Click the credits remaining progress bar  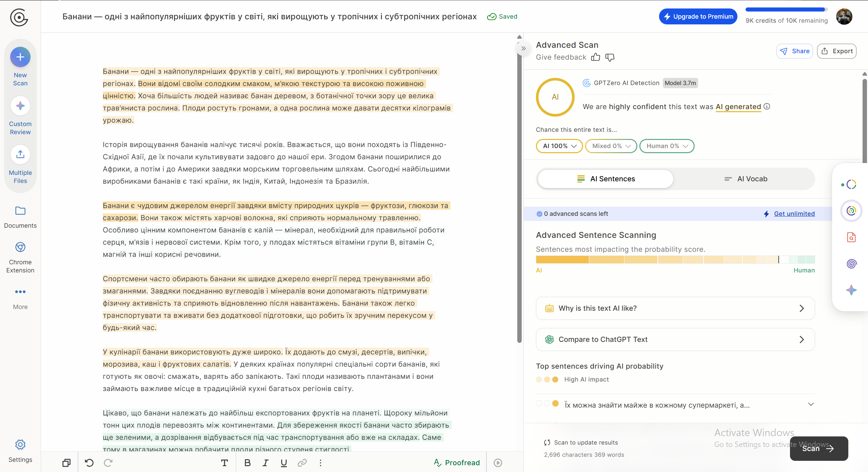(787, 9)
